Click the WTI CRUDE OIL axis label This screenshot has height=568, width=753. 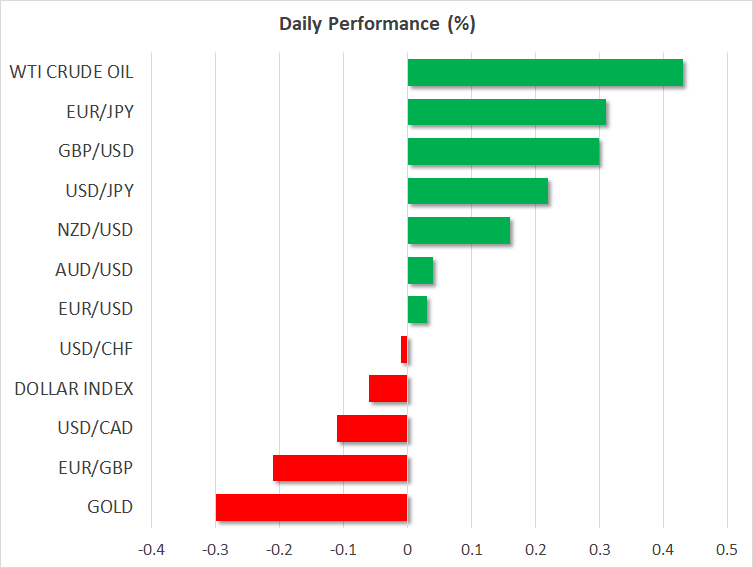71,73
